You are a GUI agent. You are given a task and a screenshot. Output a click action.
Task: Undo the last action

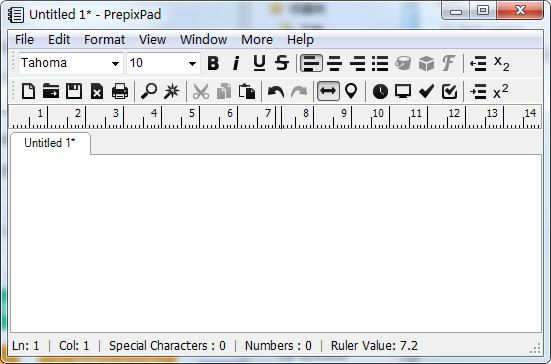(276, 92)
